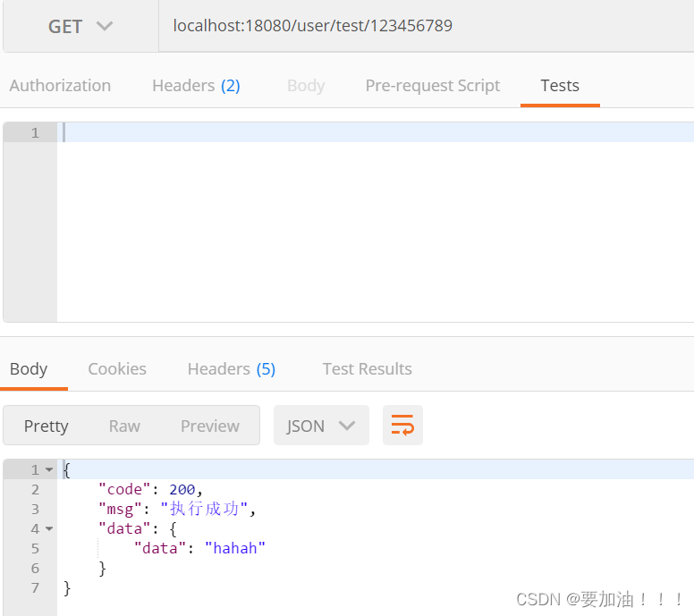Image resolution: width=694 pixels, height=616 pixels.
Task: Click line number 7 in response gutter
Action: point(35,587)
